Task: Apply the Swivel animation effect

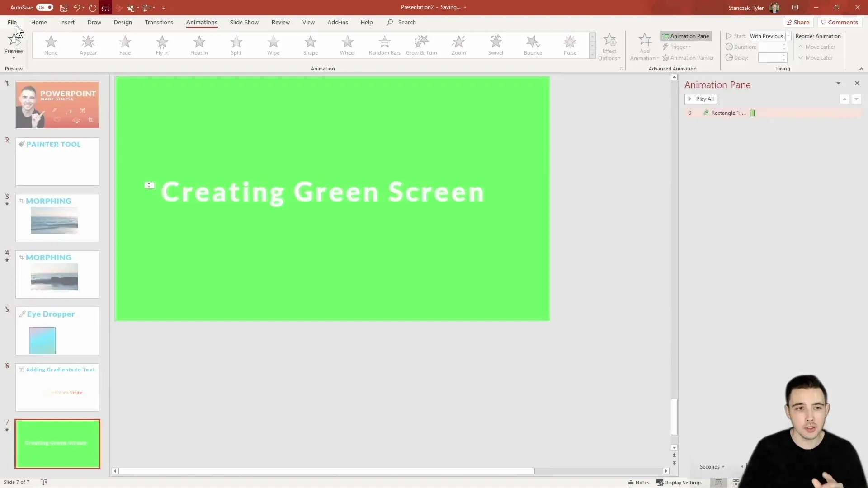Action: click(x=495, y=45)
